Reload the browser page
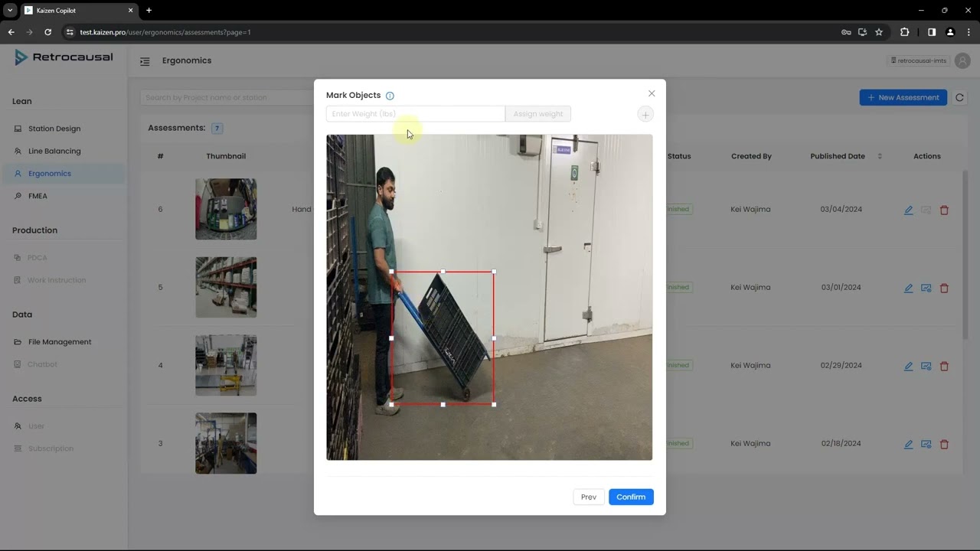 (x=47, y=32)
